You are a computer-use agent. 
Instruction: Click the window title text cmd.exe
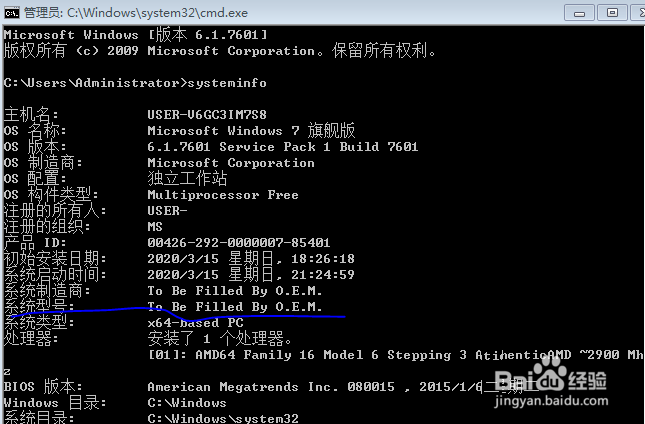pyautogui.click(x=223, y=13)
